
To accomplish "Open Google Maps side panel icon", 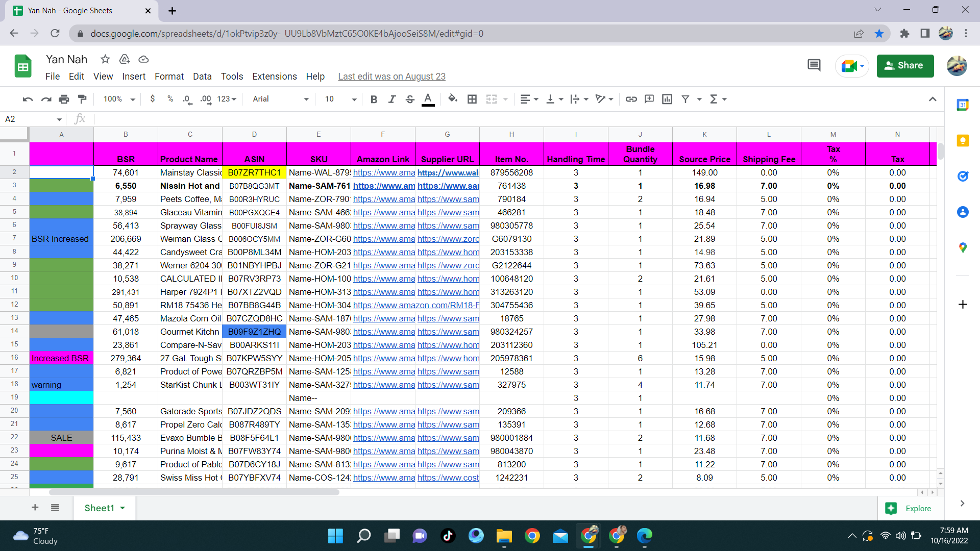I will point(963,248).
